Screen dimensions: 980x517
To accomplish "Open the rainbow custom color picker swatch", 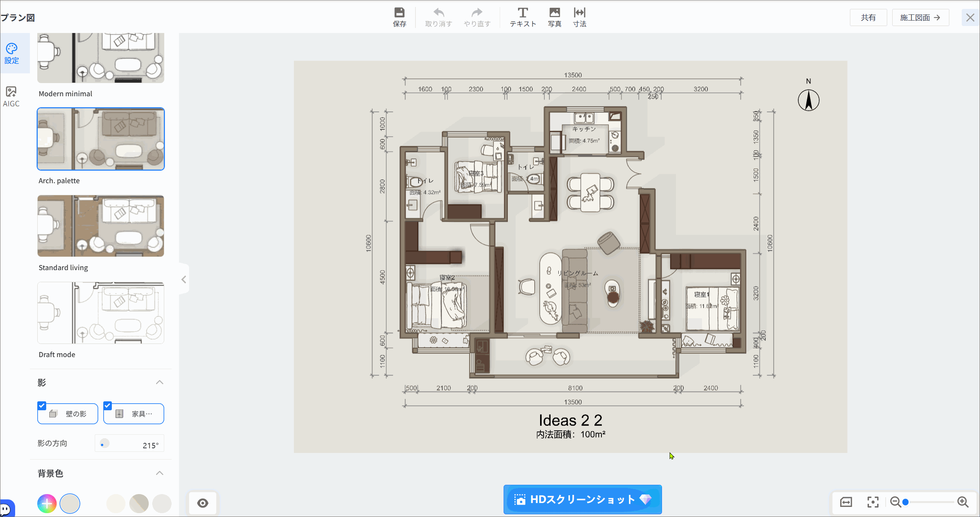I will (x=47, y=504).
